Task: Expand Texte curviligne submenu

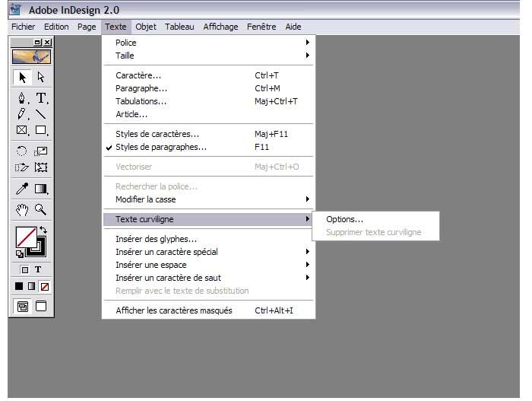Action: tap(208, 219)
